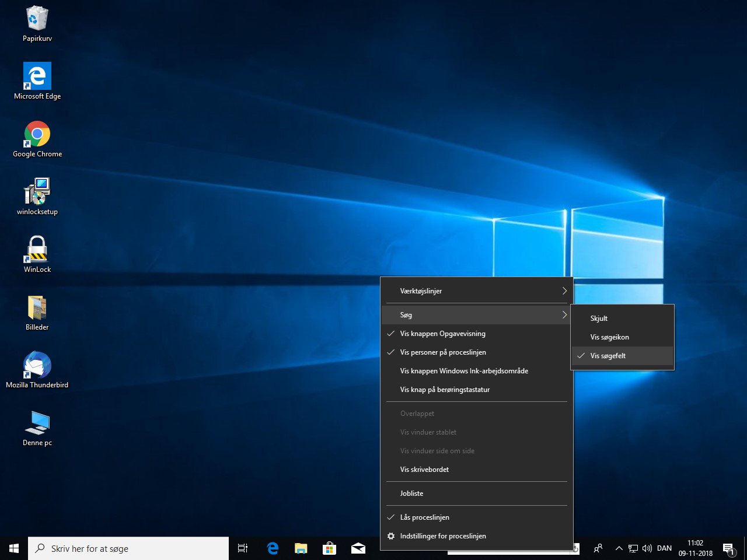
Task: Toggle Lås proceslinjen option
Action: point(424,517)
